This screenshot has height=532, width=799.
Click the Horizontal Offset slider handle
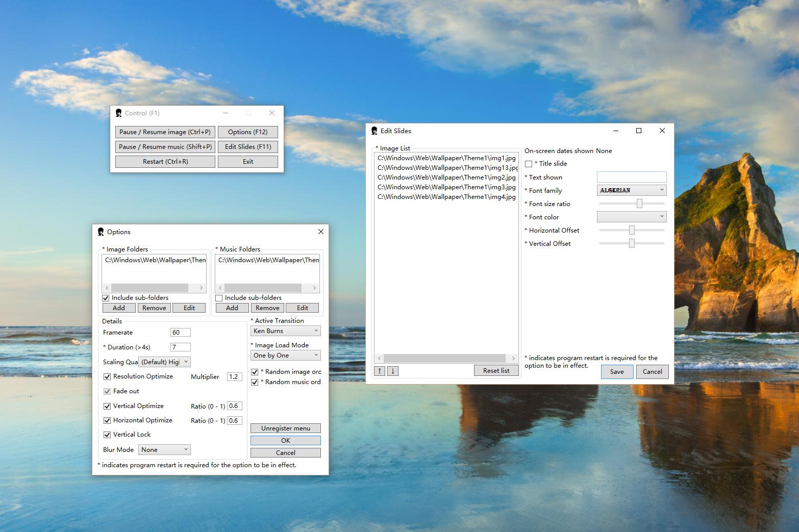[x=632, y=230]
